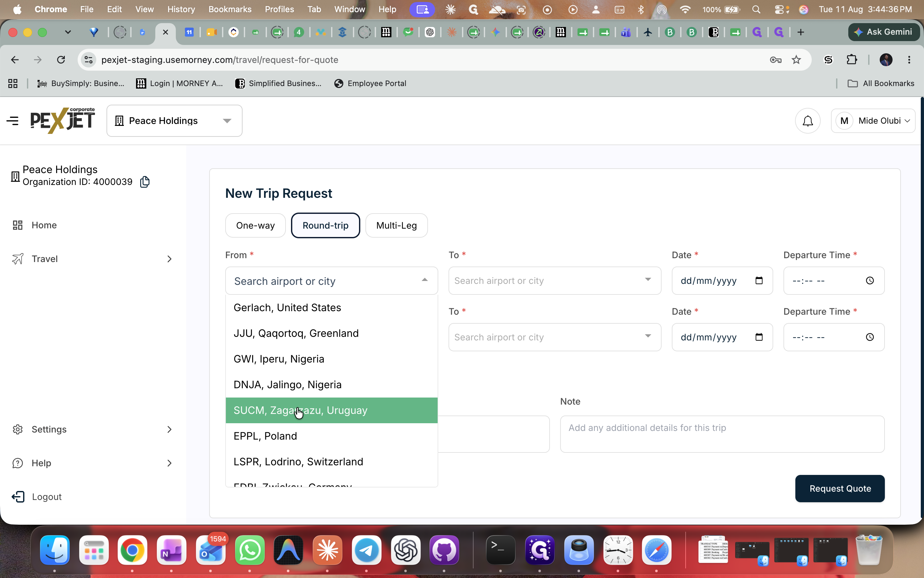
Task: Open Chrome tab search chevron
Action: (68, 32)
